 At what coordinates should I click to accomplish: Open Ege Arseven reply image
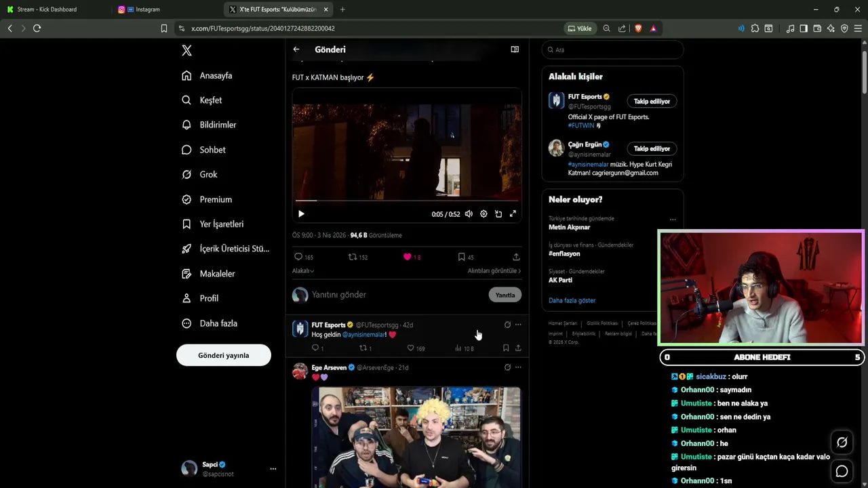pos(416,437)
